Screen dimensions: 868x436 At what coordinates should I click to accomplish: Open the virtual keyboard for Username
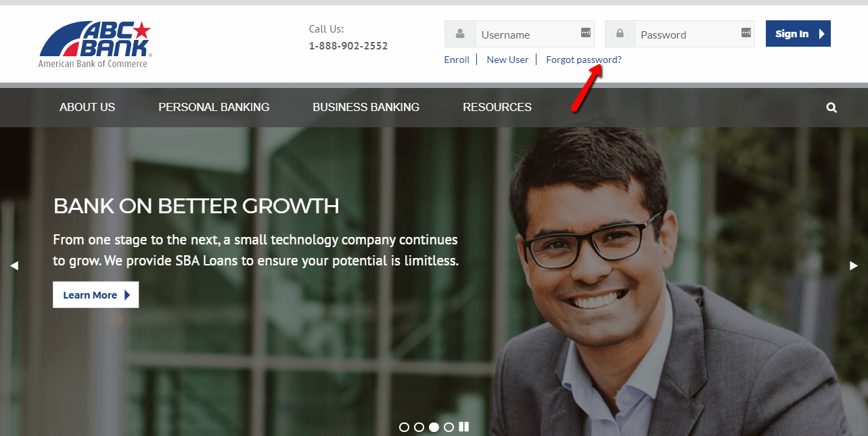click(585, 32)
